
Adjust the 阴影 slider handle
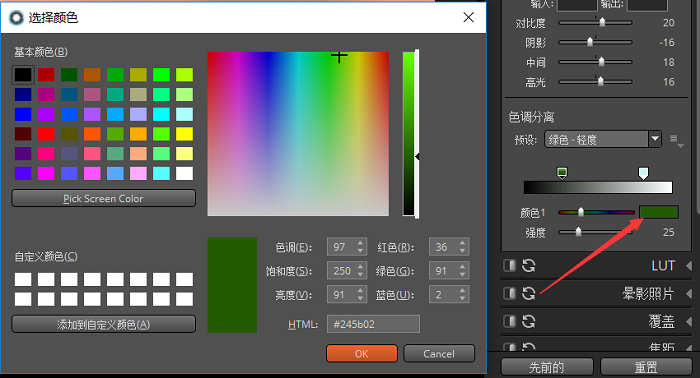click(x=590, y=42)
